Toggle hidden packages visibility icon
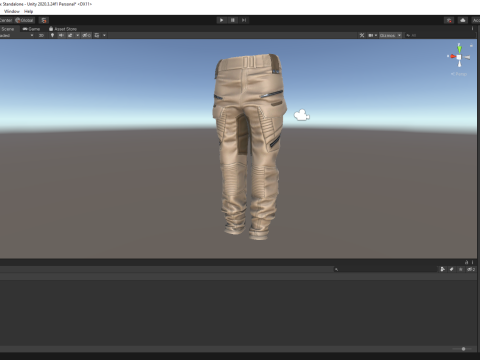 pyautogui.click(x=471, y=269)
